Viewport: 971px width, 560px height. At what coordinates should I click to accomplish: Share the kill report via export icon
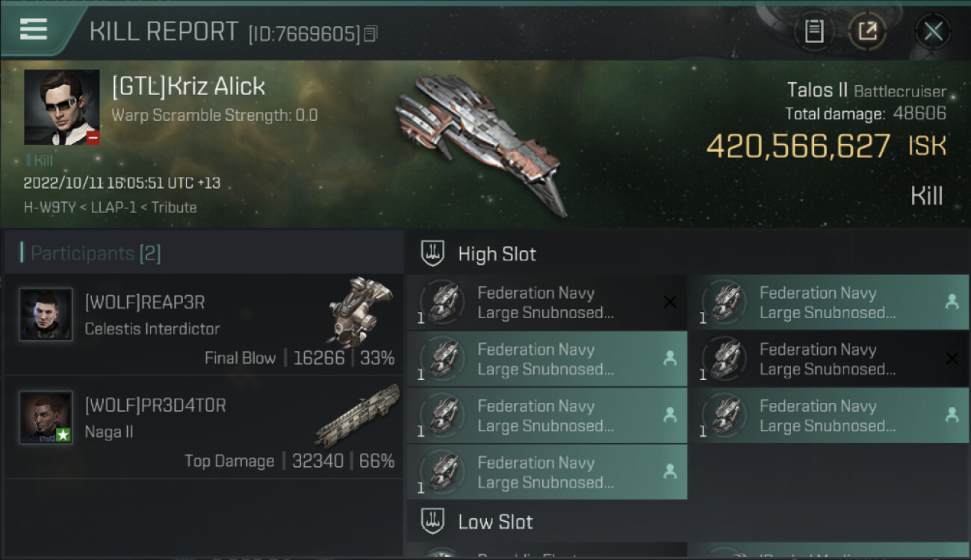(x=868, y=31)
